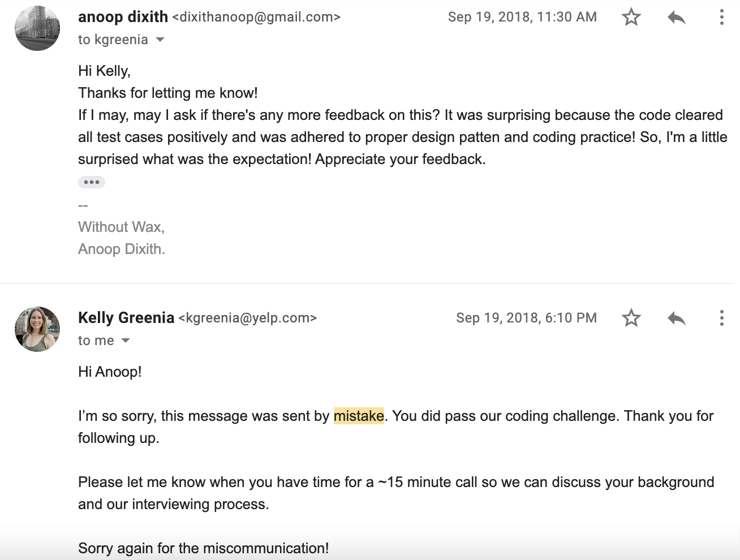Viewport: 740px width, 560px height.
Task: Open more options for anoop dixith's message
Action: point(721,17)
